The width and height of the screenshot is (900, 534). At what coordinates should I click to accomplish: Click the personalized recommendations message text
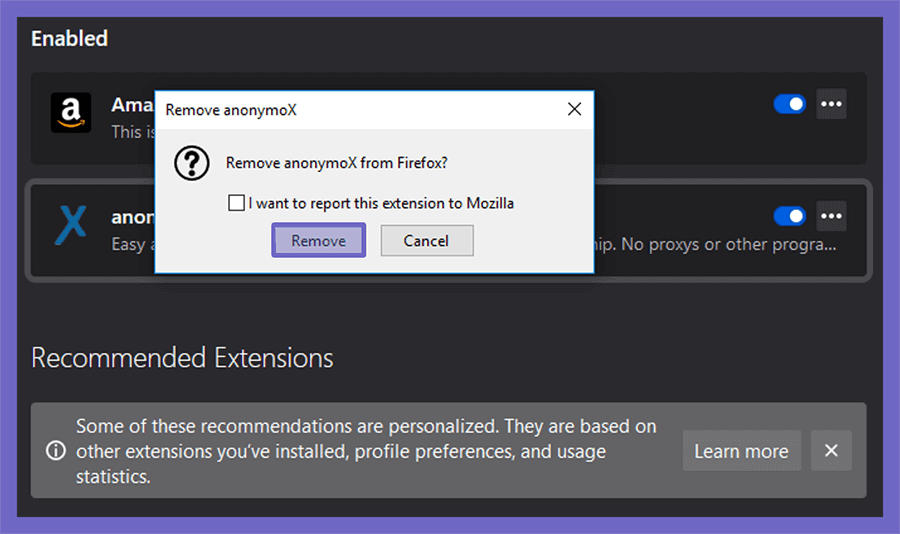[x=366, y=451]
